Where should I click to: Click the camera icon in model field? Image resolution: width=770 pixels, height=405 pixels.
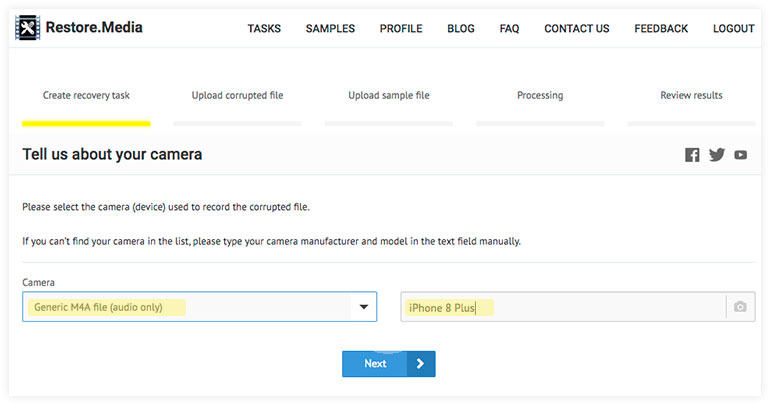740,307
